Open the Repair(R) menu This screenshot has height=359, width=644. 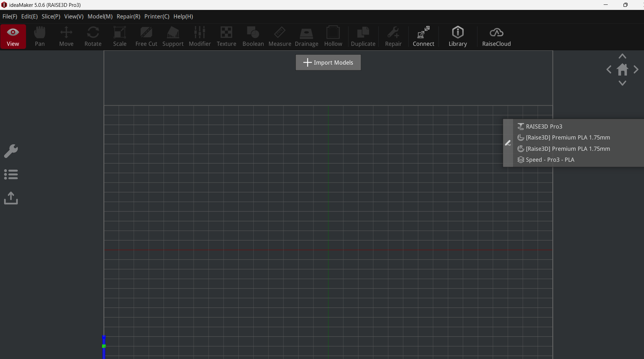tap(129, 16)
